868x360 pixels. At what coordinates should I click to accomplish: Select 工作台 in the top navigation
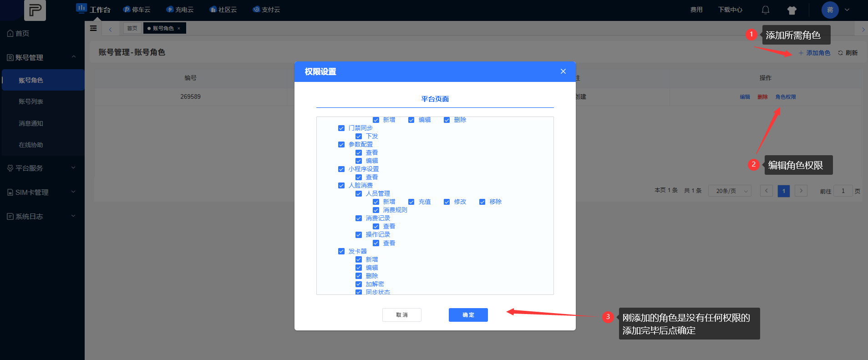click(x=94, y=10)
